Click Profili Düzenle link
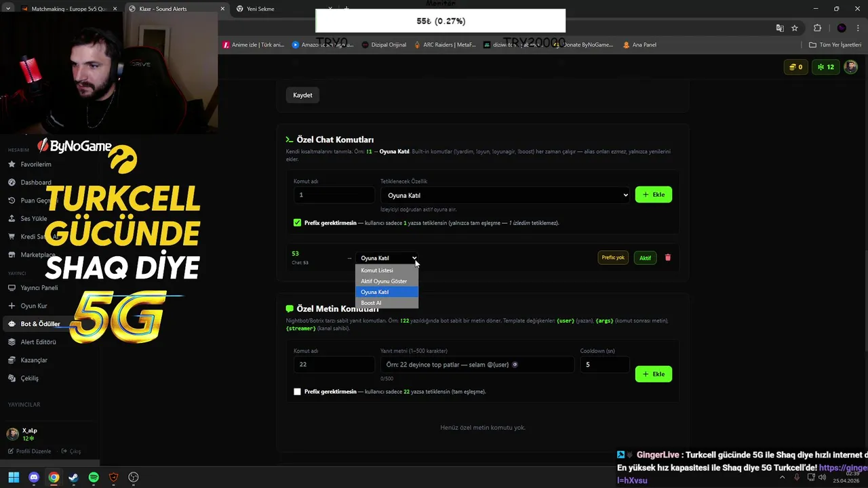 tap(29, 451)
